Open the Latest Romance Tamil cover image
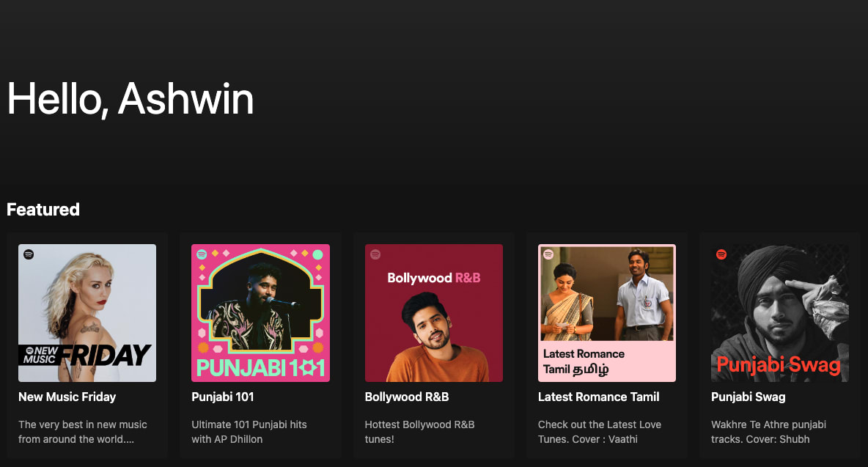The image size is (868, 467). [607, 313]
